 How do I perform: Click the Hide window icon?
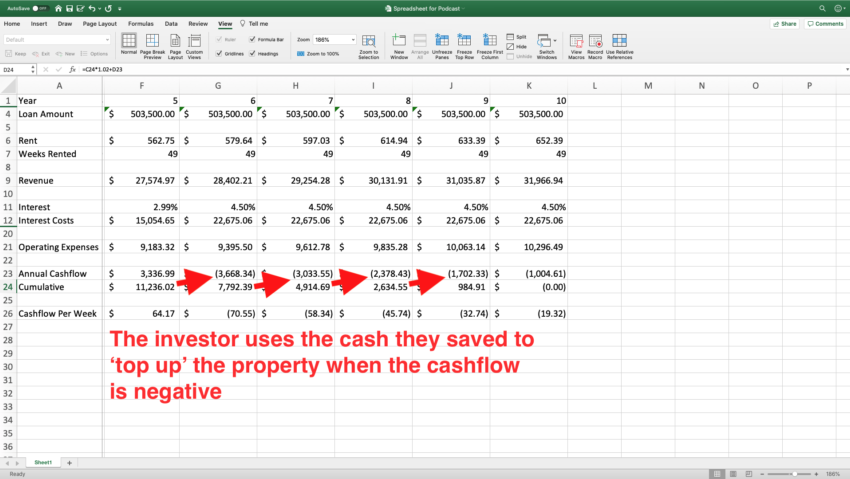510,47
